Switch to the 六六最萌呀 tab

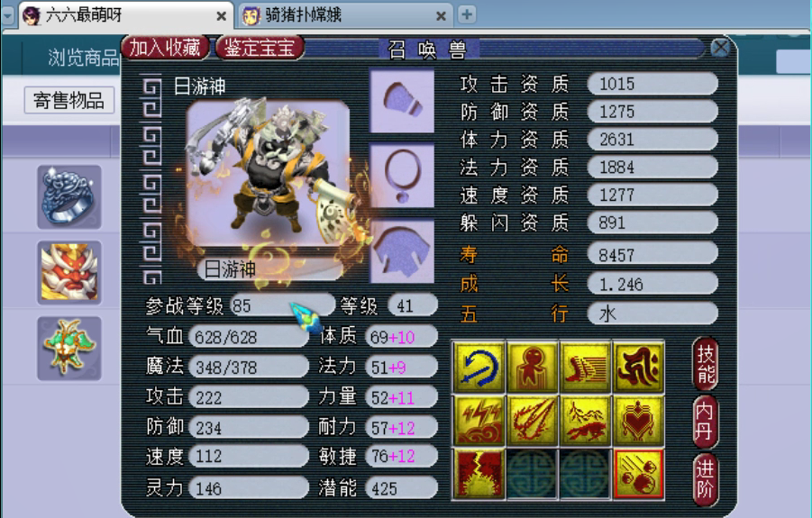tap(125, 15)
